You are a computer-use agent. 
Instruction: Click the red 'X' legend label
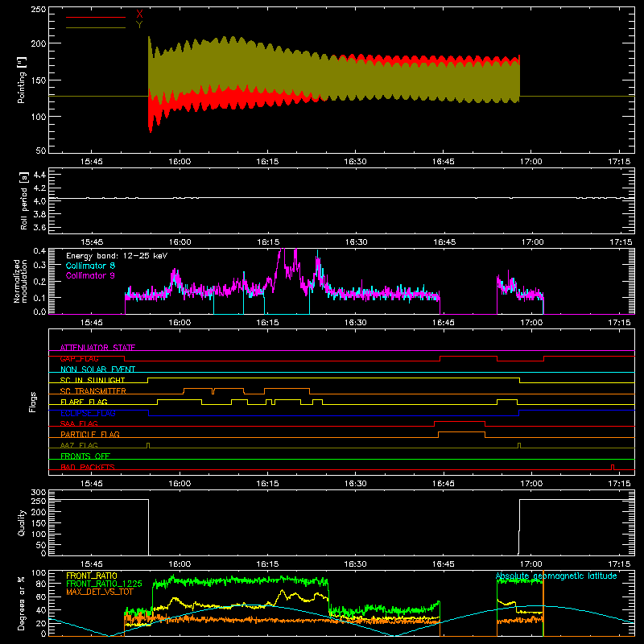click(139, 14)
